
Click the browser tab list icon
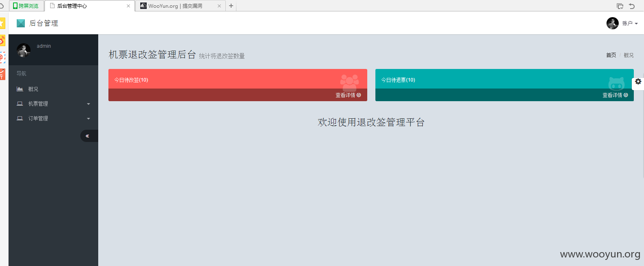620,6
